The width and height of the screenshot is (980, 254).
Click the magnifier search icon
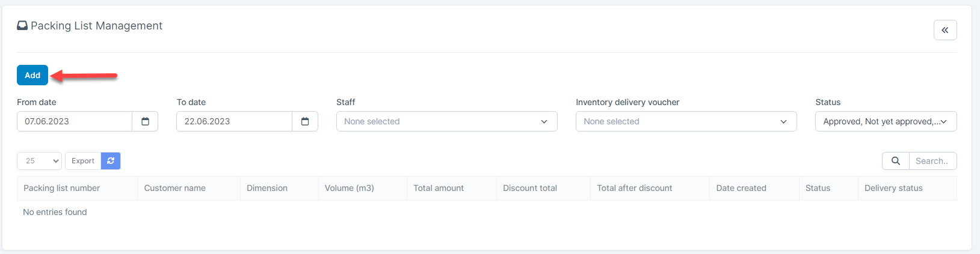click(x=895, y=161)
